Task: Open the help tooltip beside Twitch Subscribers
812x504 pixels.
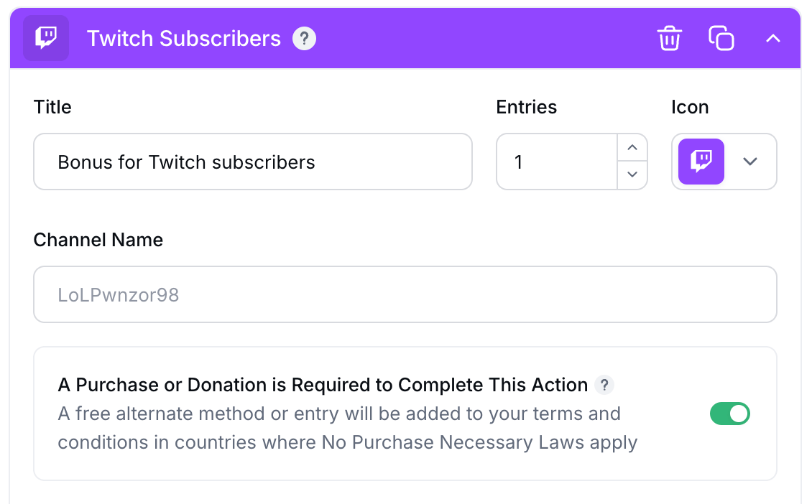Action: 304,38
